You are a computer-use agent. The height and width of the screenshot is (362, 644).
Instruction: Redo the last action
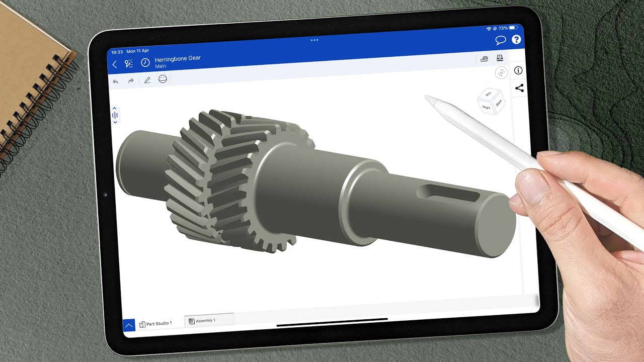point(131,80)
